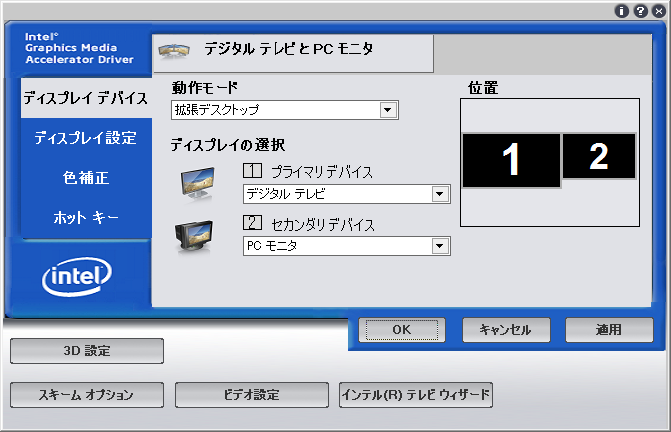Click the number 2 box beside セカンダリ デバイス
671x432 pixels.
[252, 223]
